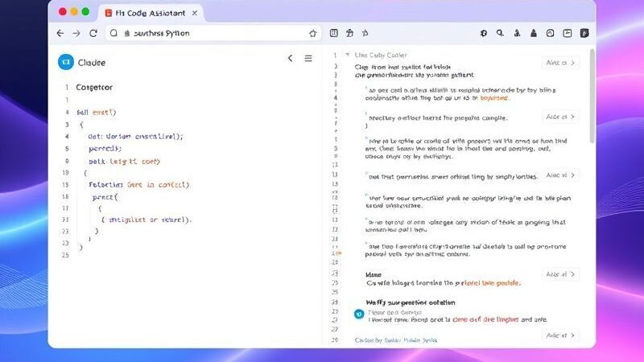Click the magnifier icon inside the address bar
The image size is (644, 362).
click(x=114, y=33)
